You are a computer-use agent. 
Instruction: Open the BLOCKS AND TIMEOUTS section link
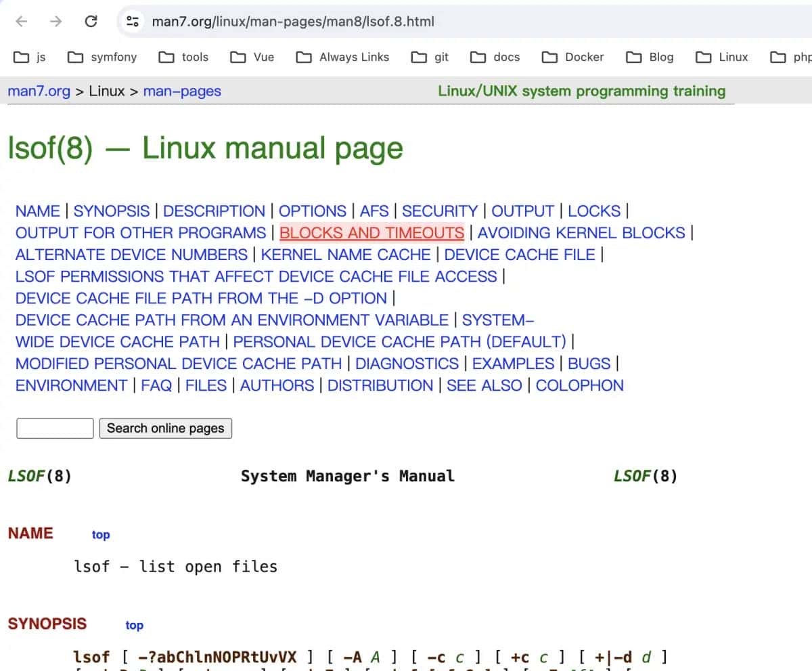[x=371, y=232]
